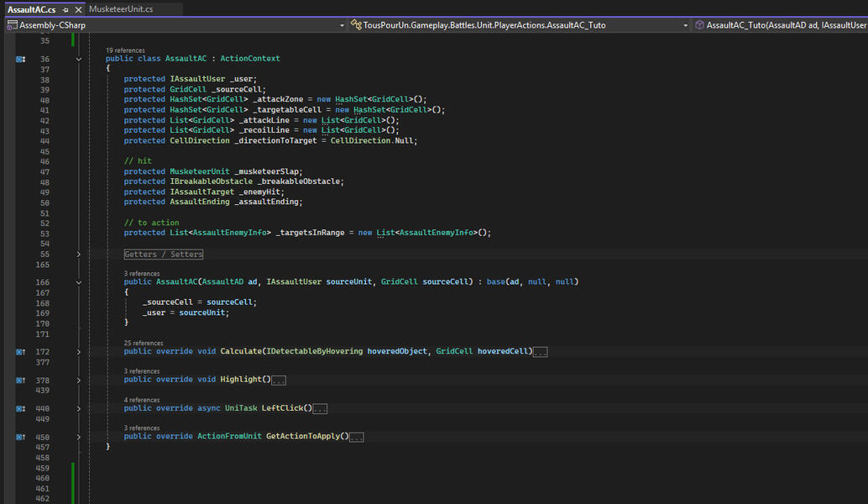Collapse the AssaultAC constructor at line 166
This screenshot has width=868, height=504.
tap(79, 282)
